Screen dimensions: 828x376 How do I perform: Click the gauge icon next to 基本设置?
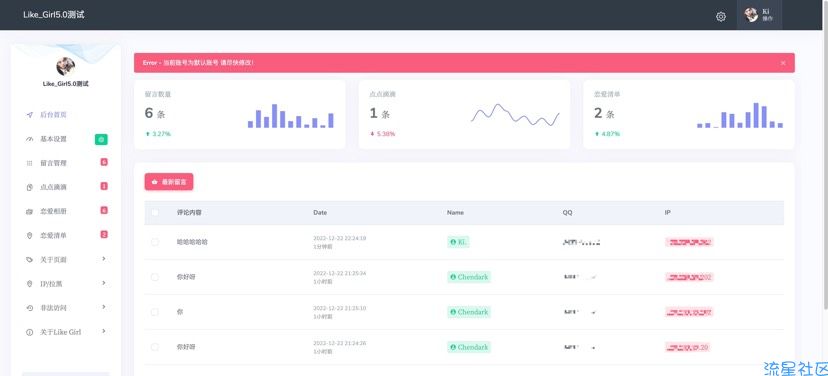[30, 139]
